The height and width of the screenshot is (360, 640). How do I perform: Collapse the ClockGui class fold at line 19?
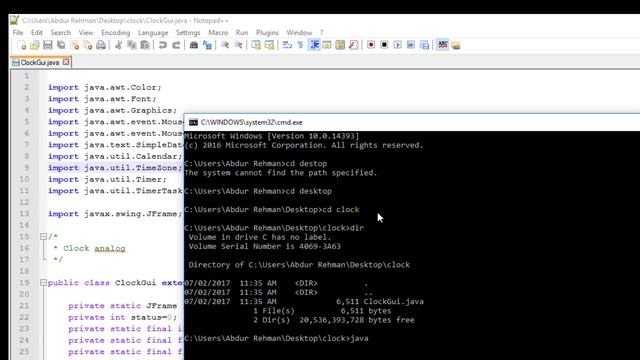pos(43,282)
